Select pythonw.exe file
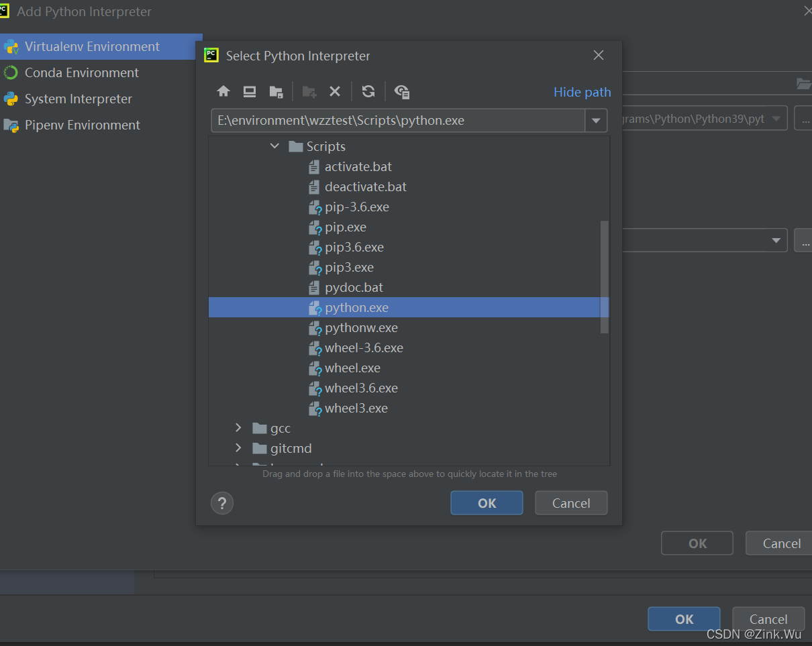Viewport: 812px width, 646px height. (x=361, y=327)
